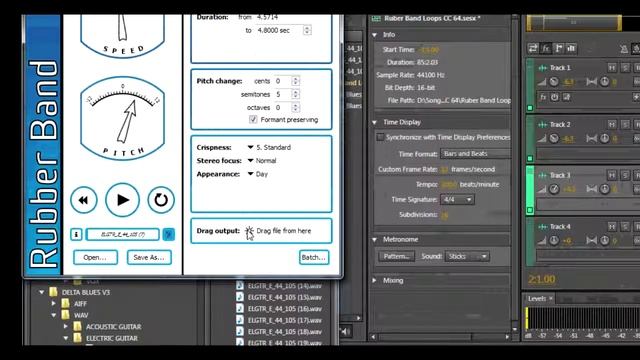Click the Tempo beats/minute value
640x360 pixels.
point(449,184)
